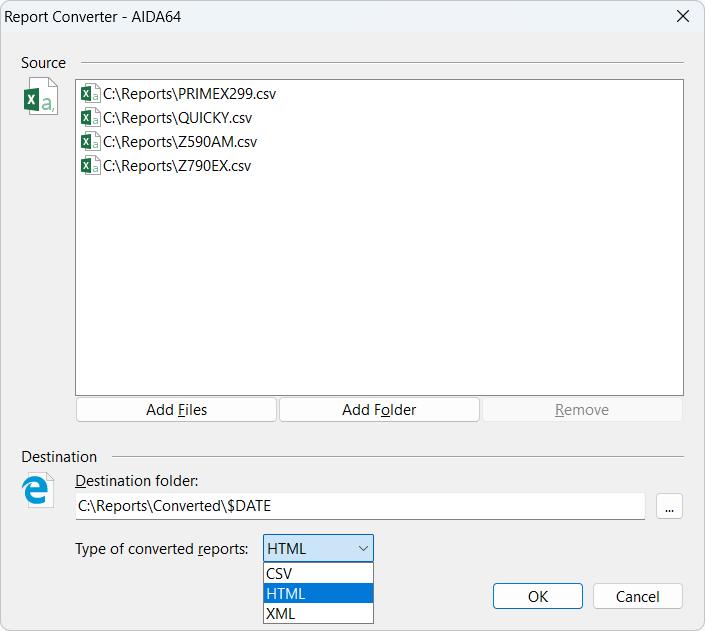Image resolution: width=705 pixels, height=631 pixels.
Task: Select the C:\Reports\PRIMEX299.csv entry
Action: [x=189, y=94]
